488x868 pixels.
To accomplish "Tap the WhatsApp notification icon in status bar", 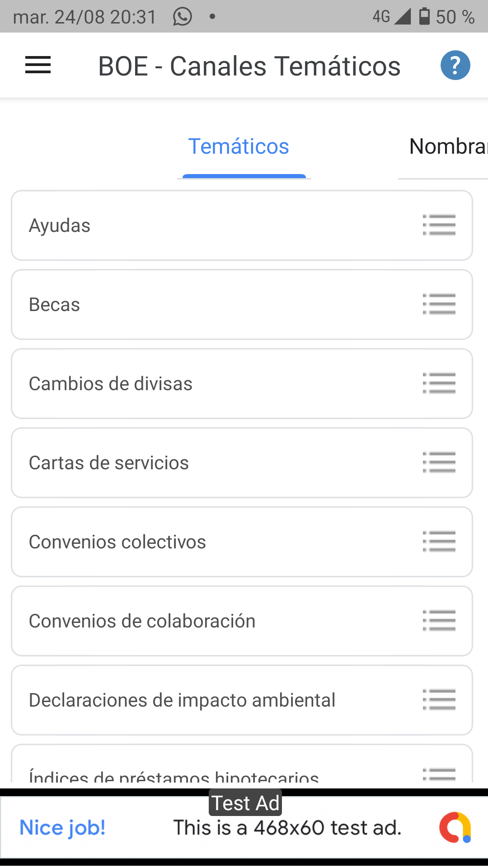I will [x=183, y=17].
